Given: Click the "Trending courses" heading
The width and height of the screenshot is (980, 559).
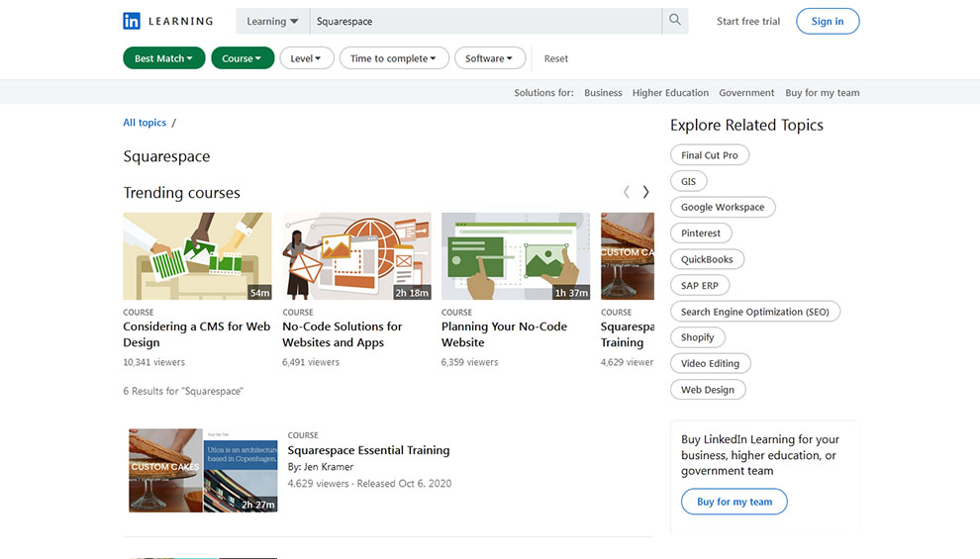Looking at the screenshot, I should coord(181,192).
